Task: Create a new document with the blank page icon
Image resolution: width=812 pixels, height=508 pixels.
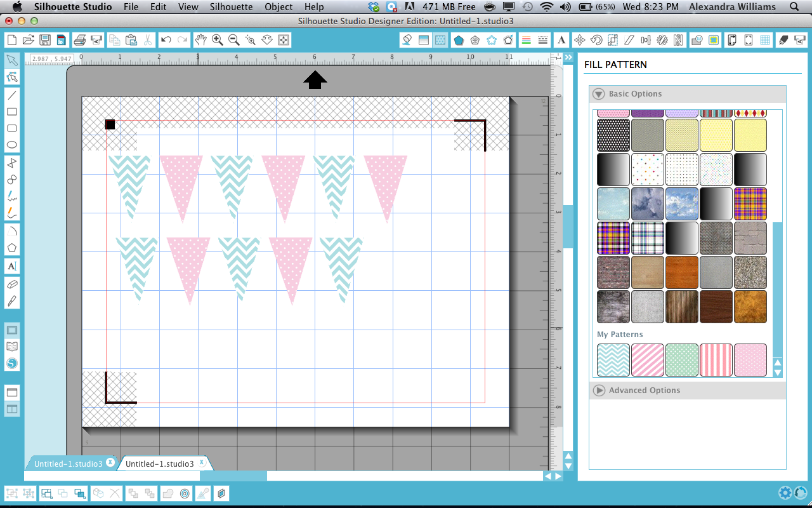Action: click(11, 40)
